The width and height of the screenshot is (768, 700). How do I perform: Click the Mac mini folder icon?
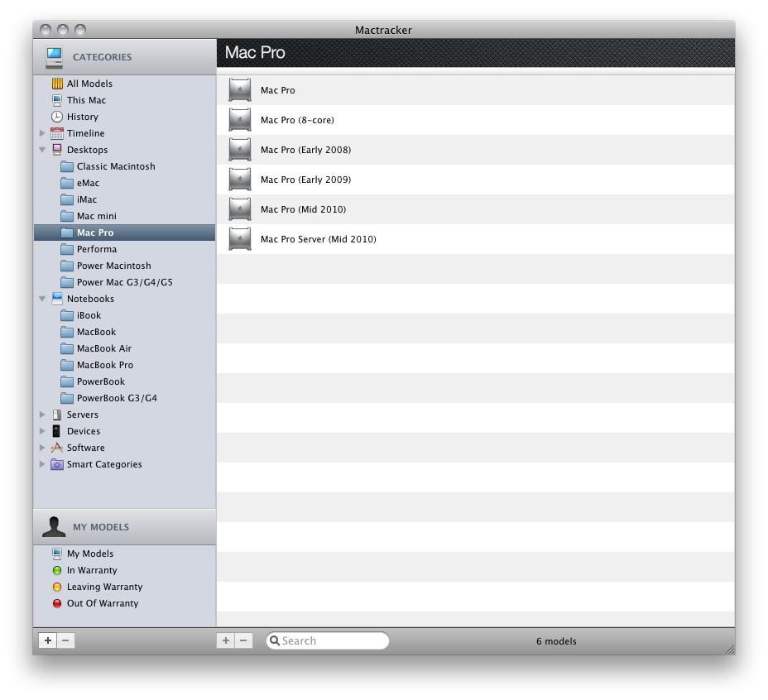[67, 216]
